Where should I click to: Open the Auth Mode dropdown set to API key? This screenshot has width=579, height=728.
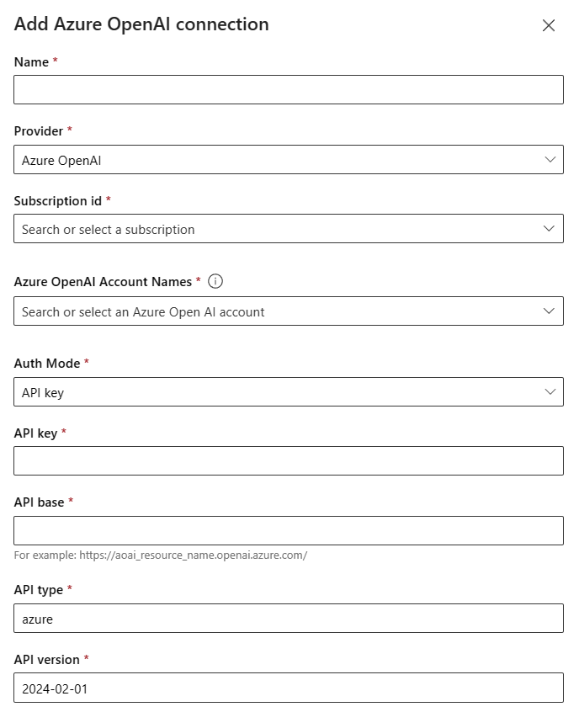278,392
